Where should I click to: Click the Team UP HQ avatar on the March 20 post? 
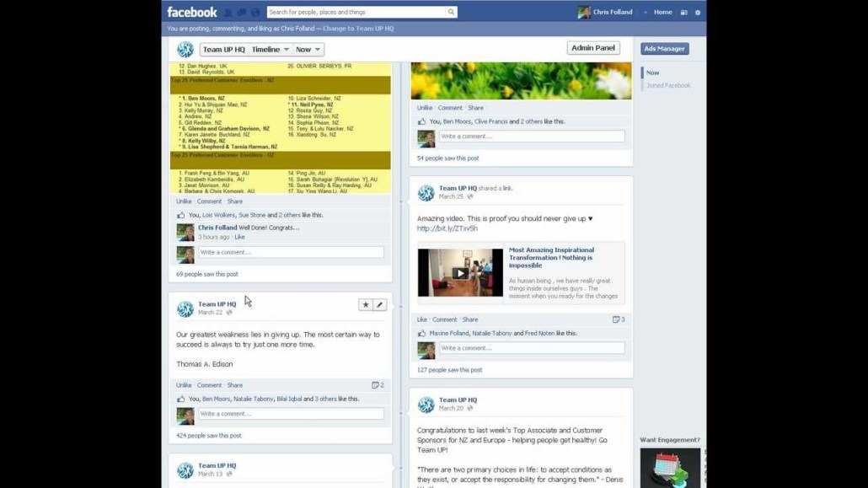point(426,405)
